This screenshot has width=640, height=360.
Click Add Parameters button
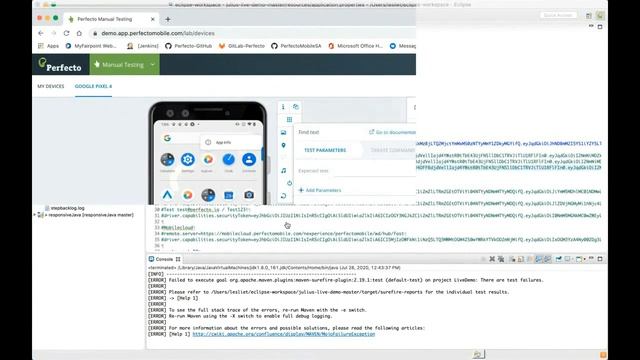(x=320, y=190)
